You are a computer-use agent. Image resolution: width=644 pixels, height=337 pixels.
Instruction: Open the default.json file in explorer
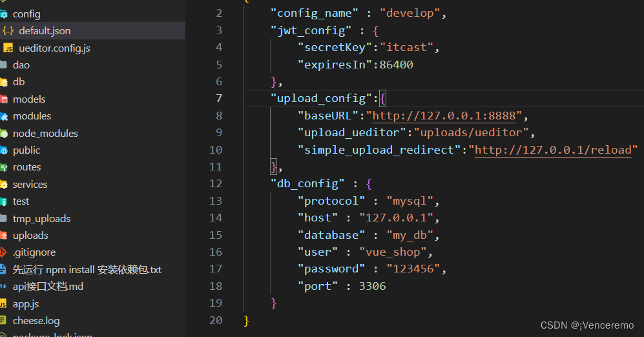point(92,31)
